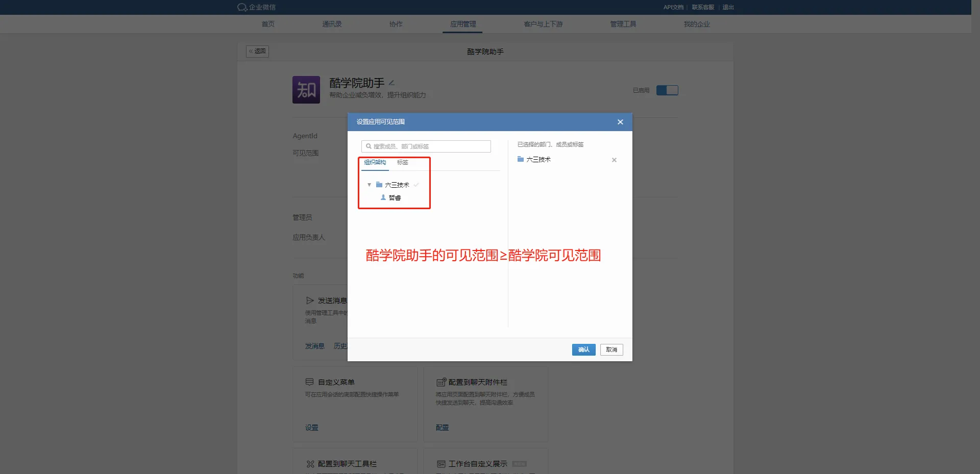
Task: Open the 协作 navigation tab
Action: [x=396, y=24]
